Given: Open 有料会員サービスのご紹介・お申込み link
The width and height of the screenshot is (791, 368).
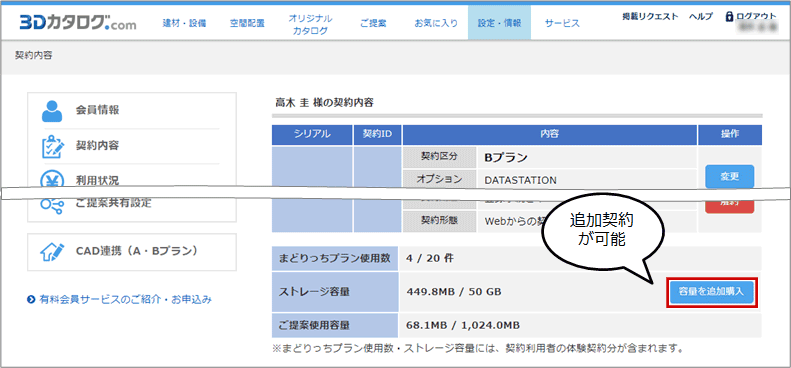Looking at the screenshot, I should pos(125,300).
